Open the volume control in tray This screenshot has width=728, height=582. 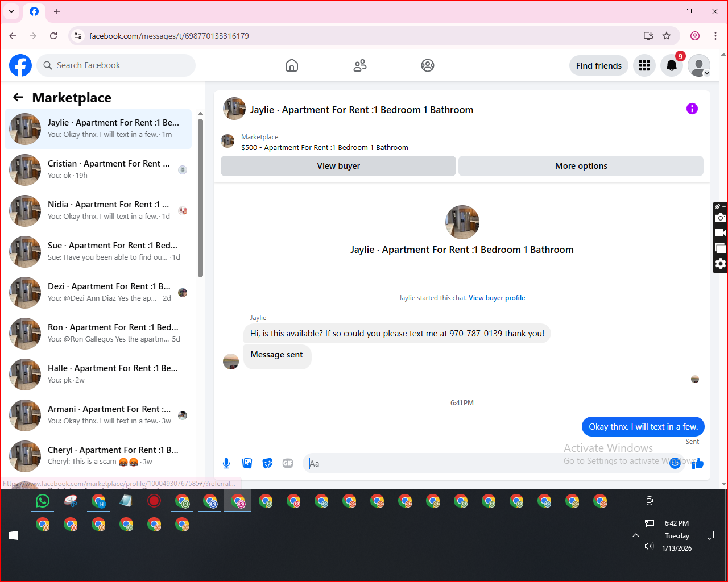point(649,546)
